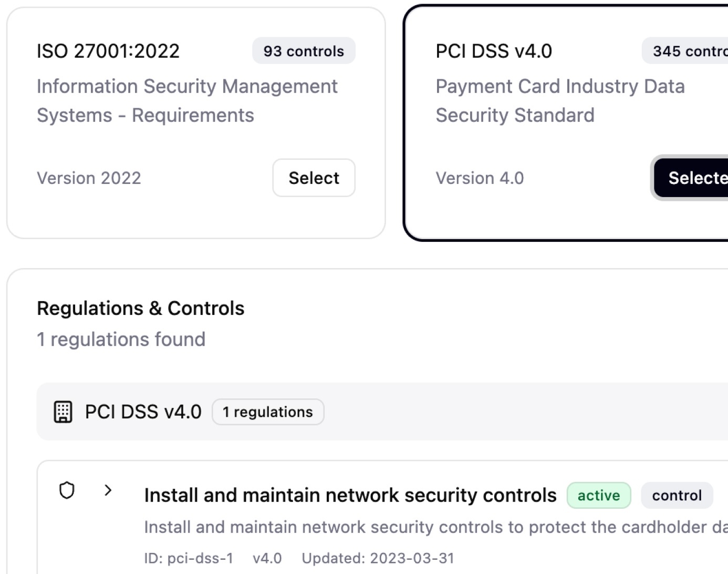Expand the network security controls regulation chevron
The image size is (728, 574).
pyautogui.click(x=108, y=490)
